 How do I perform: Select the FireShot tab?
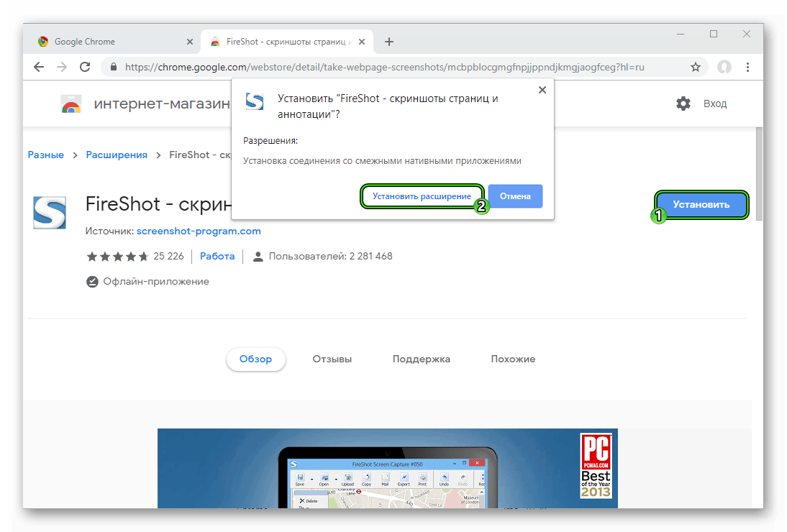tap(286, 42)
